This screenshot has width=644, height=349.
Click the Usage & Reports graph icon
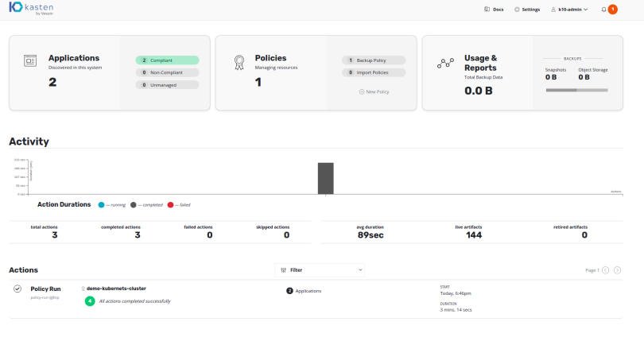click(x=445, y=63)
